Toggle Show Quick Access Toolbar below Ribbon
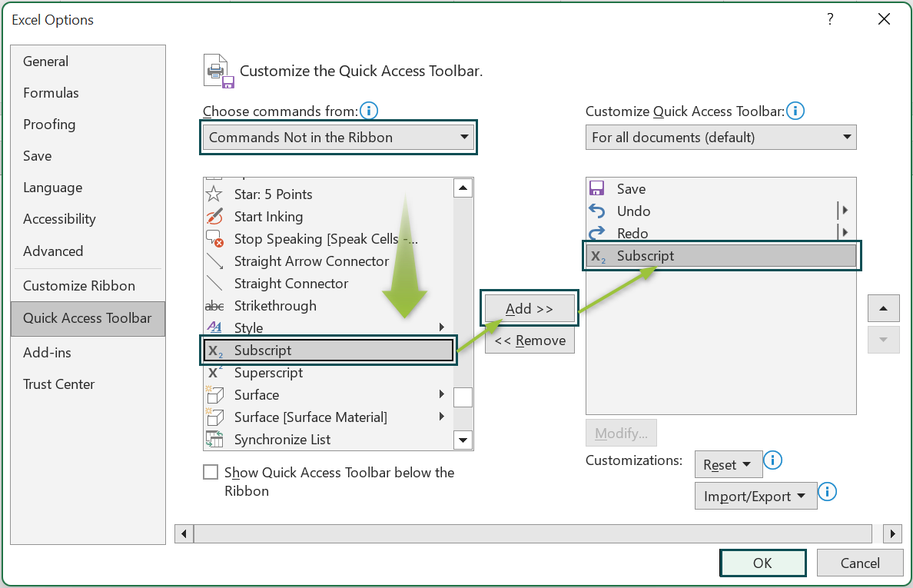Image resolution: width=913 pixels, height=588 pixels. click(211, 472)
